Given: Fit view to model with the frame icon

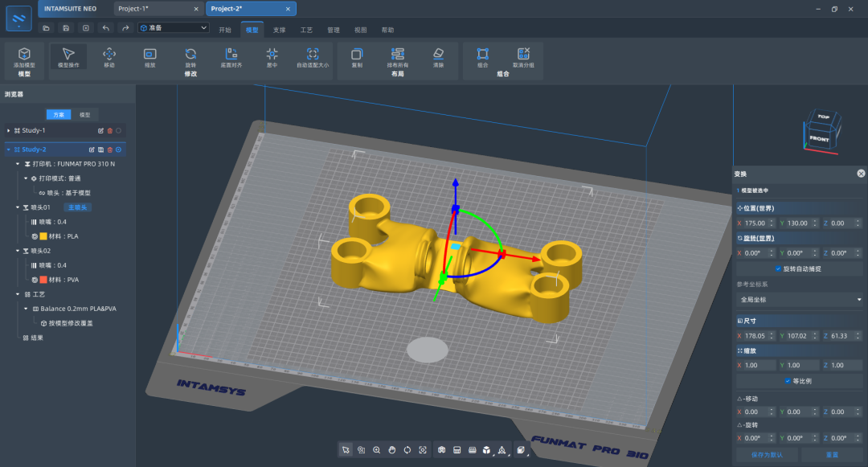Looking at the screenshot, I should point(423,450).
